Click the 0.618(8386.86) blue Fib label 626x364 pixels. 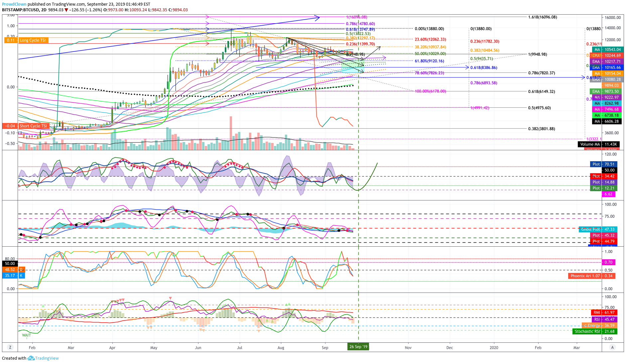[484, 67]
